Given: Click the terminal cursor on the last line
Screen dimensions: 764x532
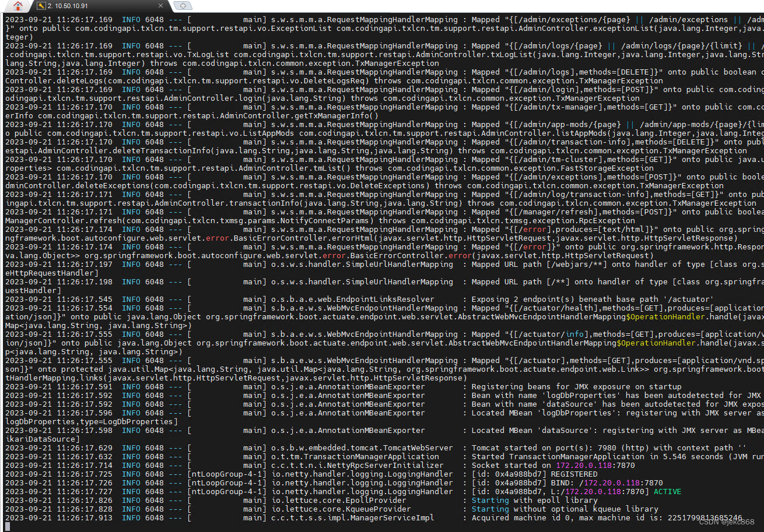Looking at the screenshot, I should click(x=8, y=527).
